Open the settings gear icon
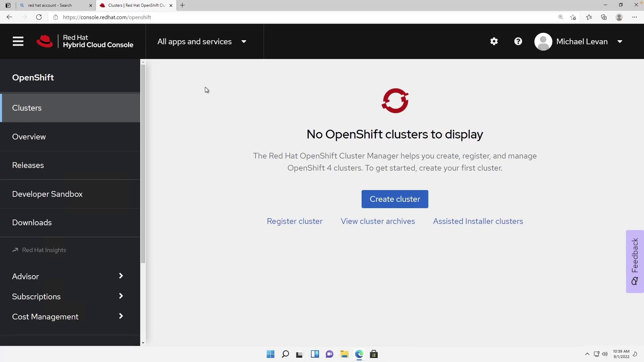The height and width of the screenshot is (362, 644). 494,42
